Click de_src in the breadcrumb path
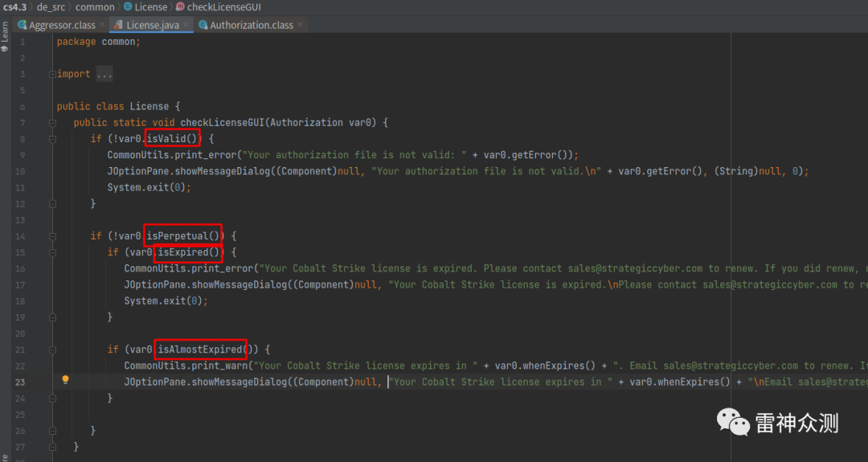 pyautogui.click(x=51, y=6)
